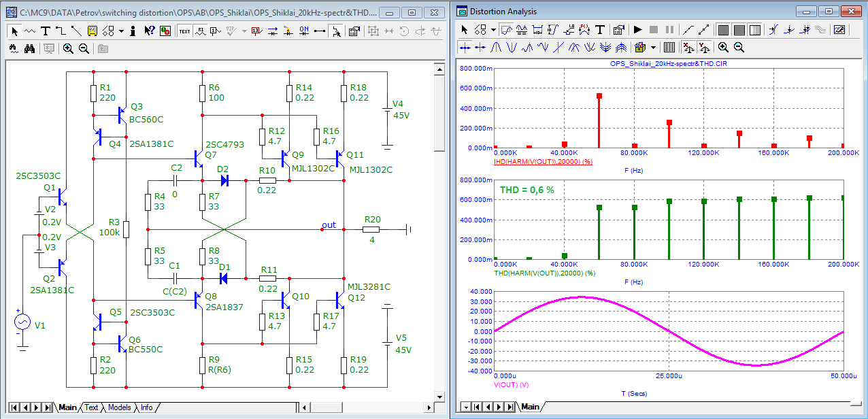This screenshot has width=868, height=419.
Task: Switch to the Text page tab
Action: pos(91,407)
